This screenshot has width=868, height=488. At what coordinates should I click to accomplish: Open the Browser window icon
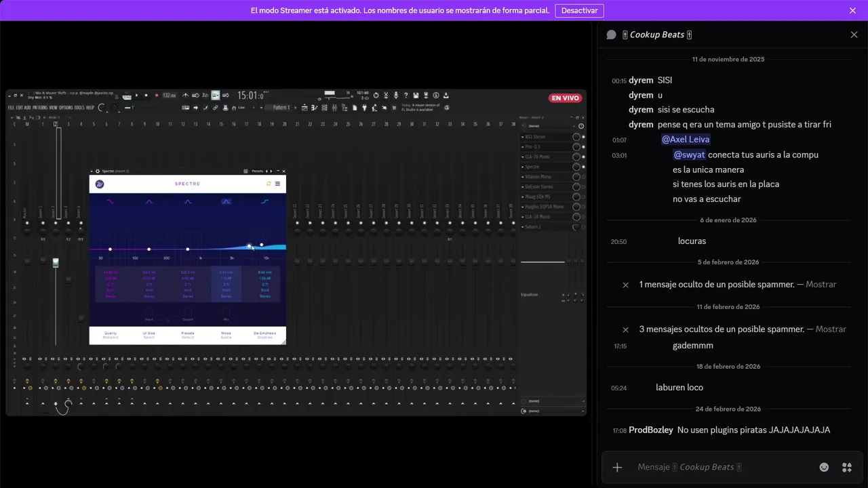[x=344, y=108]
